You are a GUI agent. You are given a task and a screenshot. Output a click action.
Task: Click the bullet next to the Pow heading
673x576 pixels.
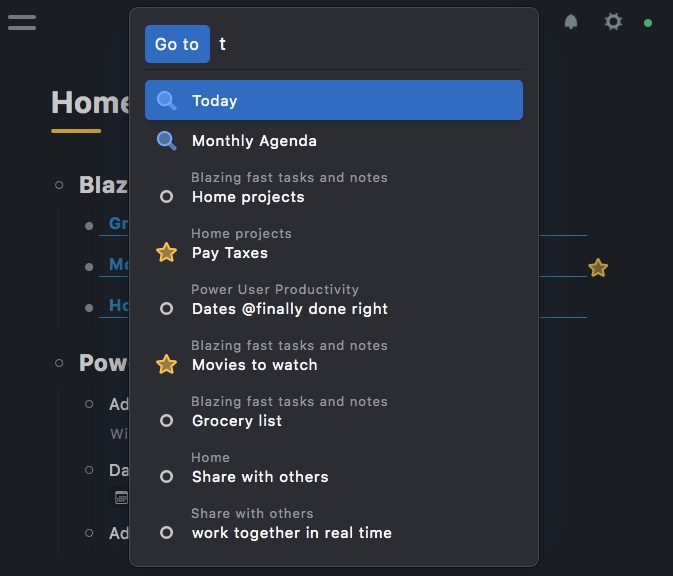click(59, 363)
